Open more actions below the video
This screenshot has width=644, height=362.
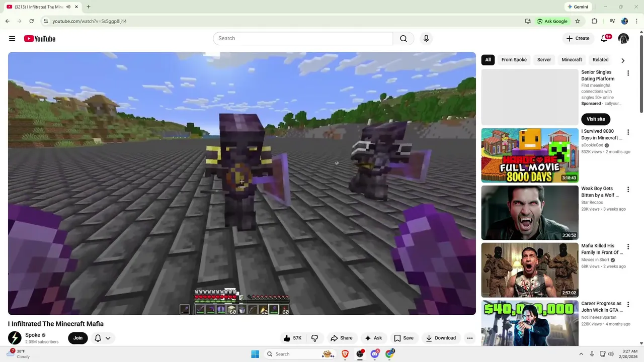point(470,338)
